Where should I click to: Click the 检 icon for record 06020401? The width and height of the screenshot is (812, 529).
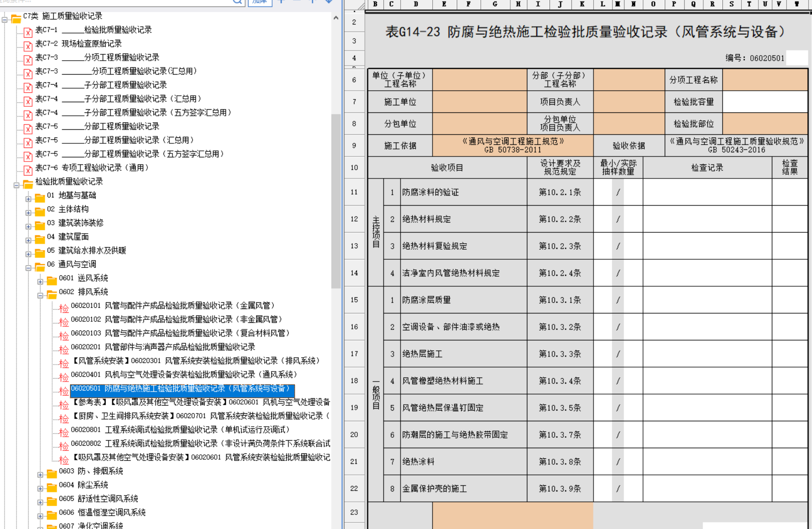(64, 377)
